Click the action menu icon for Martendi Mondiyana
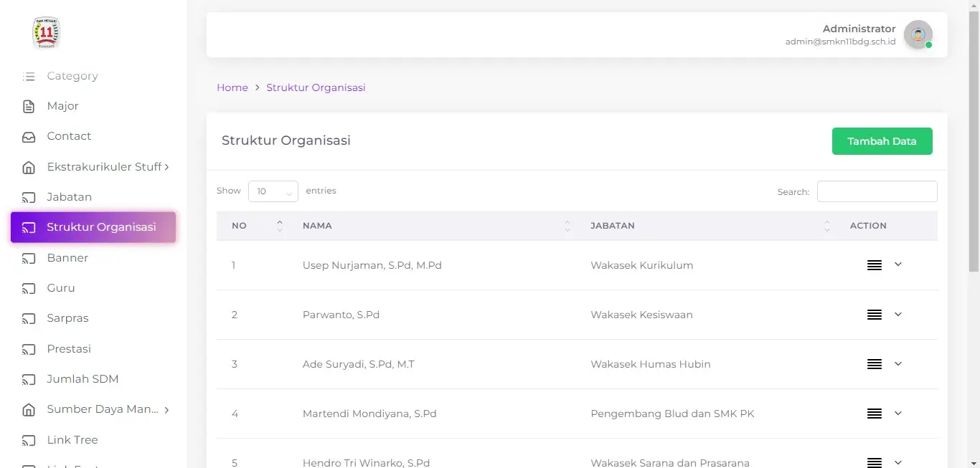The height and width of the screenshot is (468, 980). 875,414
